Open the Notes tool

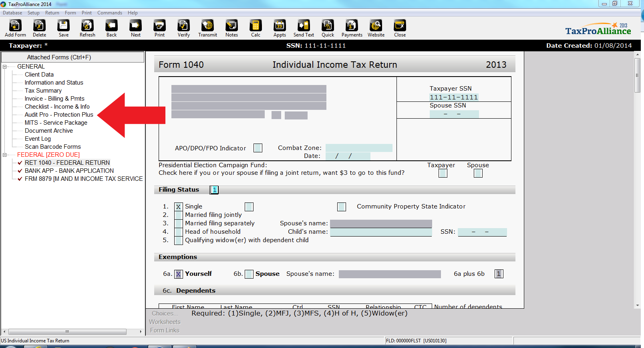231,28
